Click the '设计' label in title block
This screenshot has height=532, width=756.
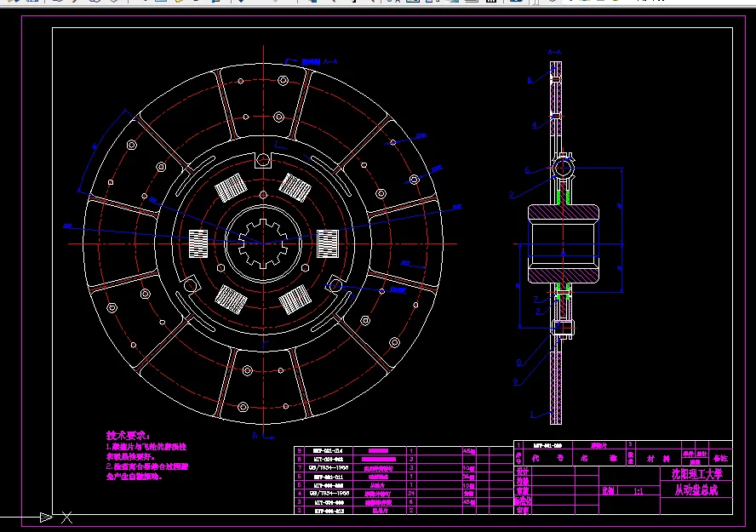click(523, 471)
